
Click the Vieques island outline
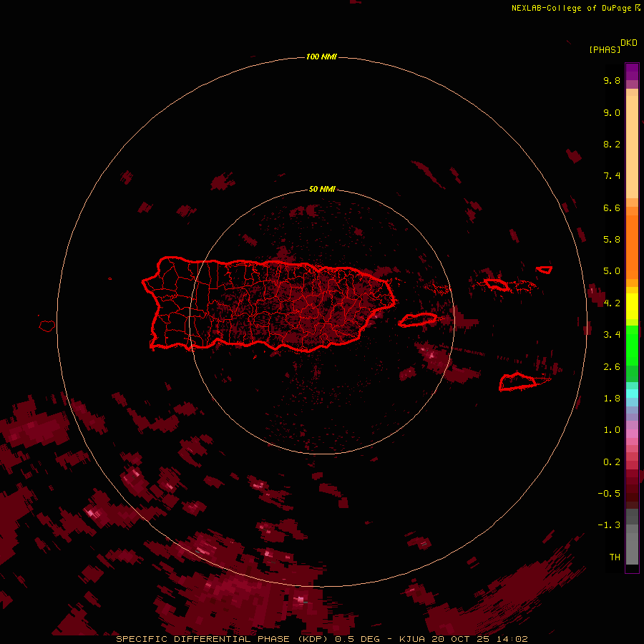pyautogui.click(x=418, y=320)
